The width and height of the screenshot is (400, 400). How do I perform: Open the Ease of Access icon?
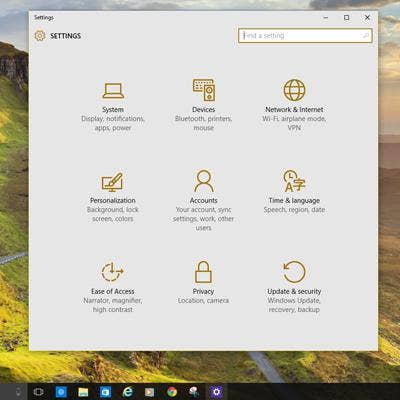[x=112, y=272]
